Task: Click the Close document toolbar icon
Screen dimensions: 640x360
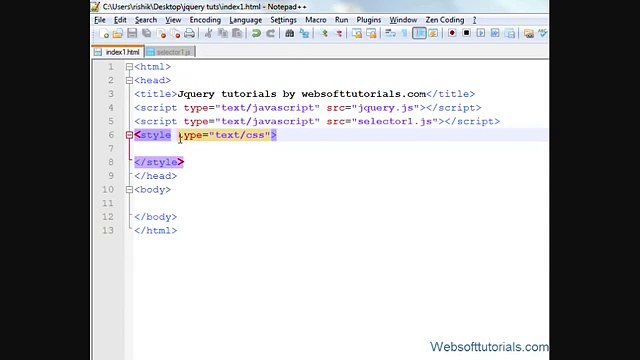Action: (x=161, y=33)
